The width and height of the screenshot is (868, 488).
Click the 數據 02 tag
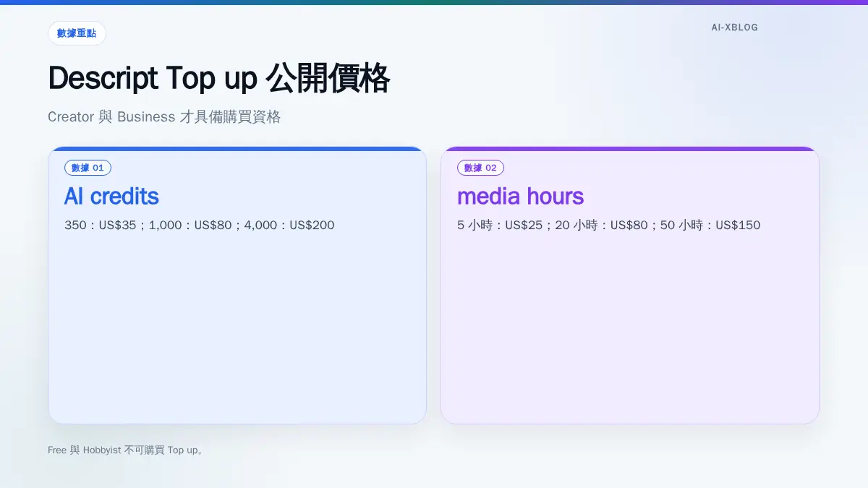[480, 168]
